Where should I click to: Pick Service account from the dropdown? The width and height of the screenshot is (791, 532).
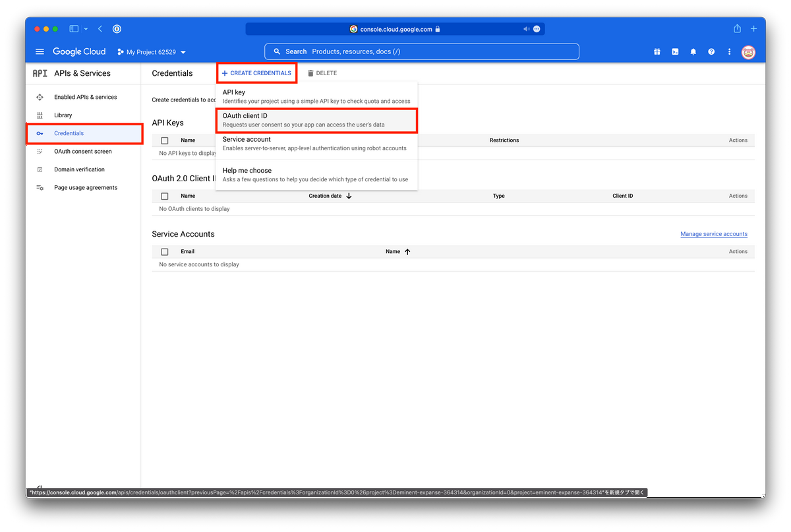point(316,144)
